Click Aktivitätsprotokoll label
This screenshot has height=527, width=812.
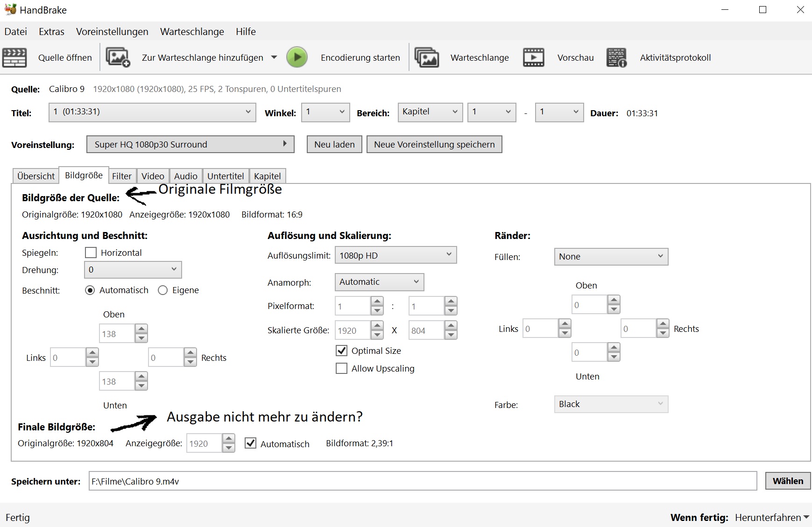675,57
